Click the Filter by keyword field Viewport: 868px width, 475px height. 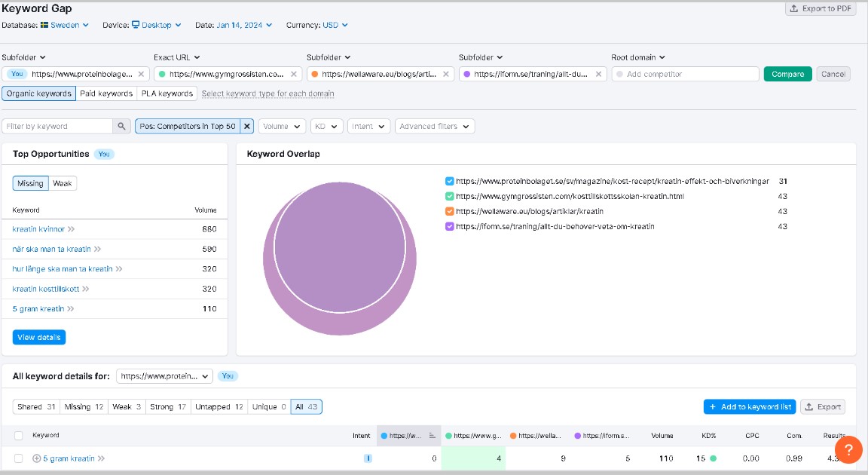pyautogui.click(x=57, y=126)
